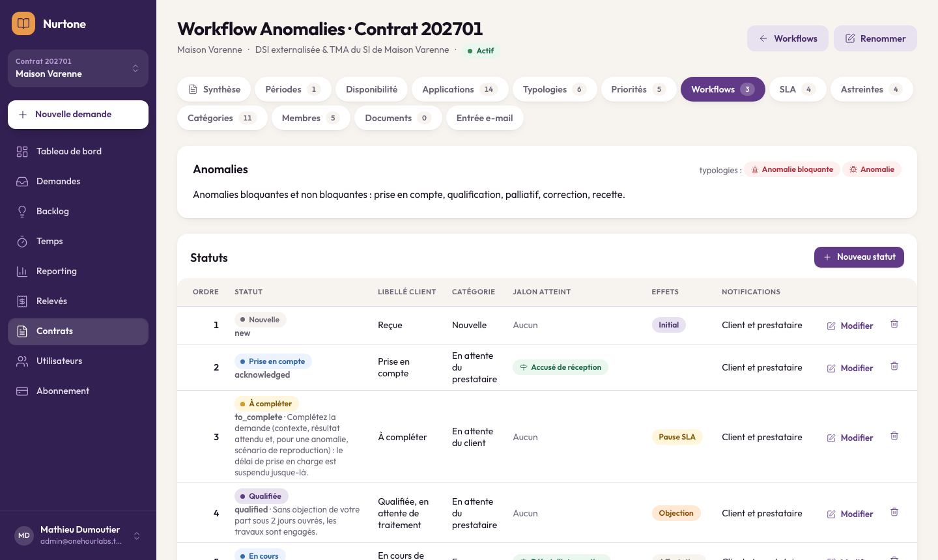The image size is (938, 560).
Task: Open the Astreintes tab
Action: click(872, 89)
